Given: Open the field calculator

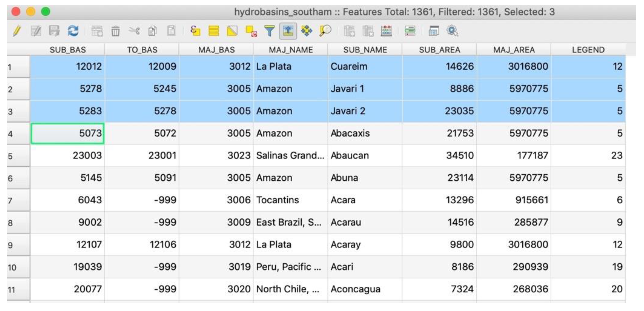Looking at the screenshot, I should pyautogui.click(x=386, y=31).
